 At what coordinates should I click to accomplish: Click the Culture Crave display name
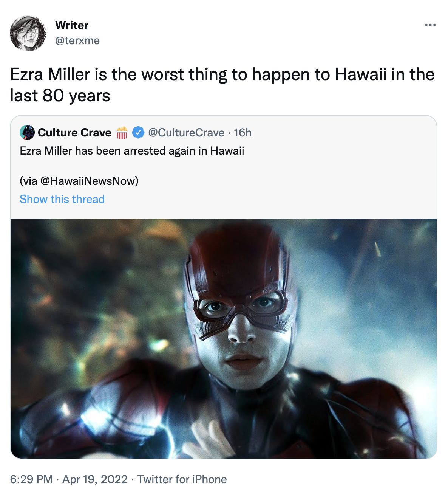point(74,133)
